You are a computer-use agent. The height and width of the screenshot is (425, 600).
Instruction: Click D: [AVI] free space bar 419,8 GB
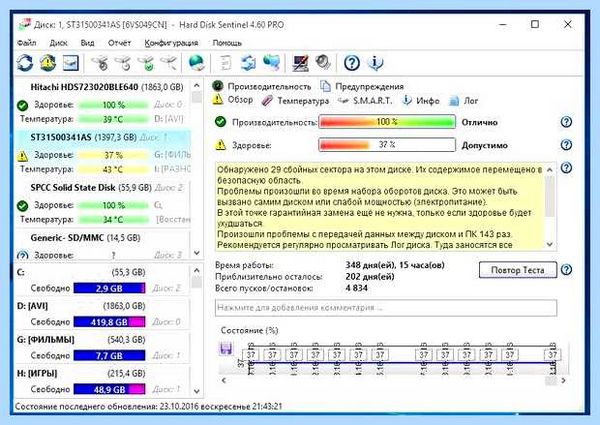click(x=109, y=322)
